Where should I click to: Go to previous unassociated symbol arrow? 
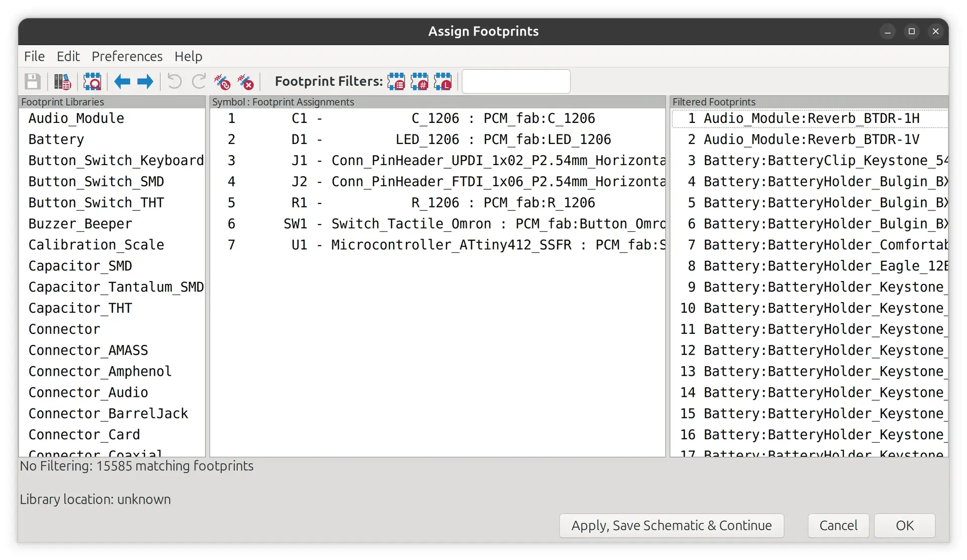pyautogui.click(x=122, y=82)
